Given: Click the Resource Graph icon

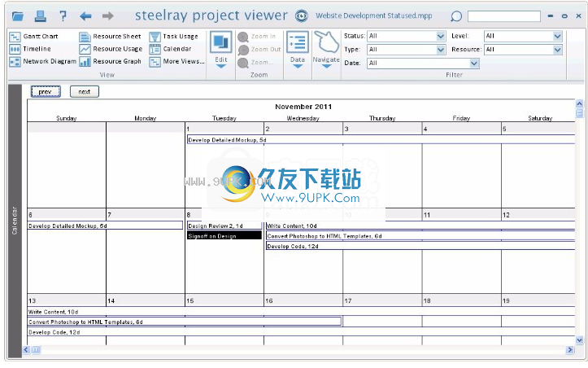Looking at the screenshot, I should click(x=85, y=61).
